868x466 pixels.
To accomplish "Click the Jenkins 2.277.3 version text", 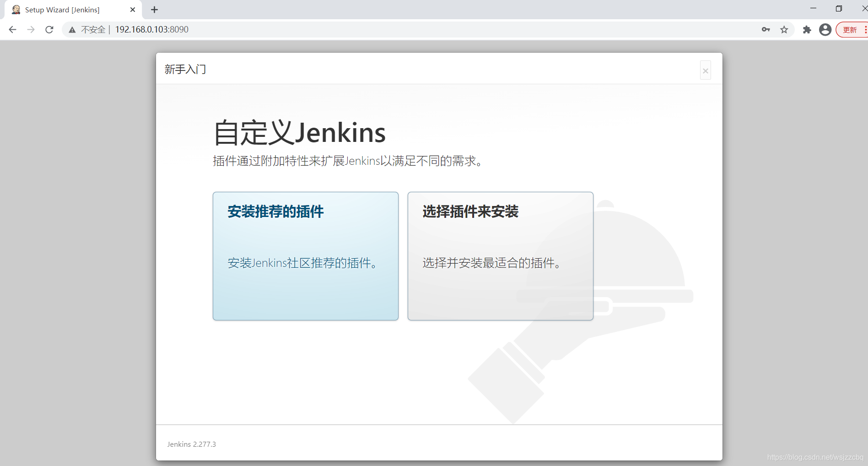I will (191, 444).
